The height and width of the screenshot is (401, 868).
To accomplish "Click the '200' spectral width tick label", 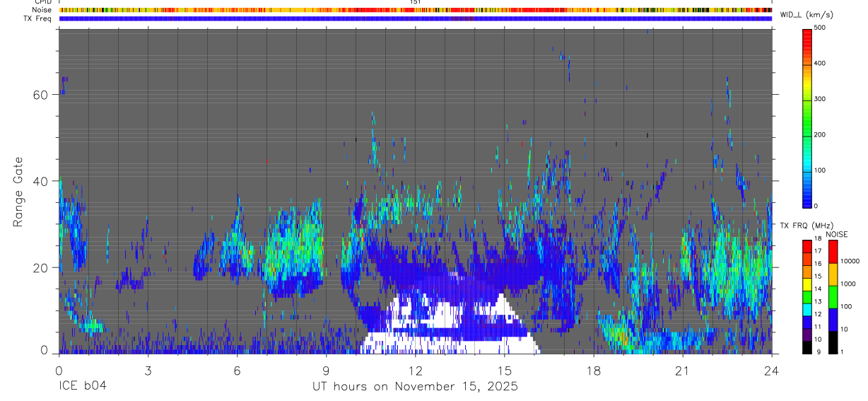I will [x=821, y=134].
